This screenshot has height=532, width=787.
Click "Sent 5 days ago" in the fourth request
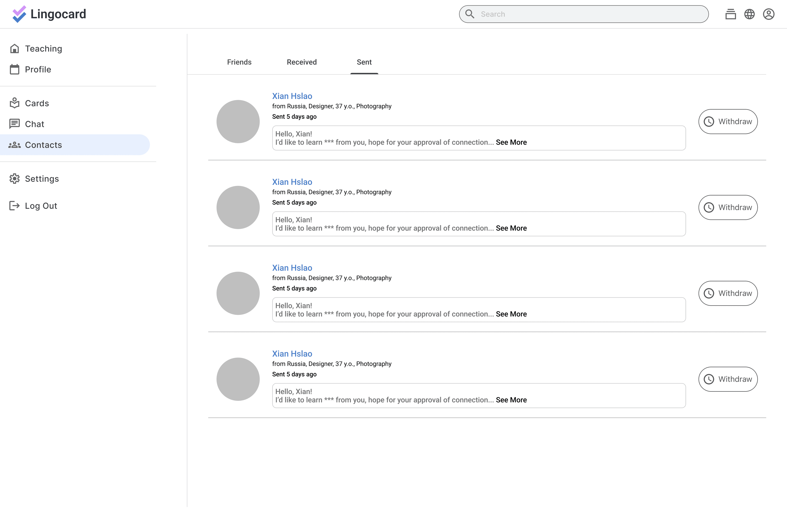coord(294,374)
